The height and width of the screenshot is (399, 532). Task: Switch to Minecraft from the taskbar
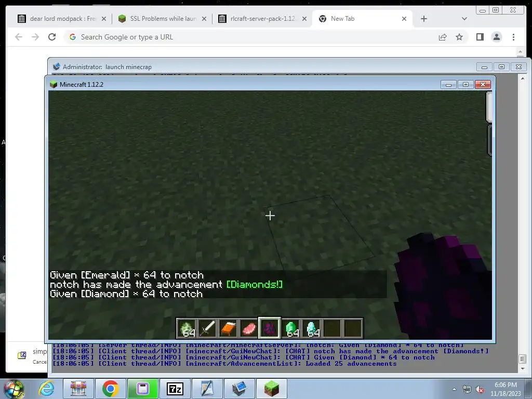point(271,389)
